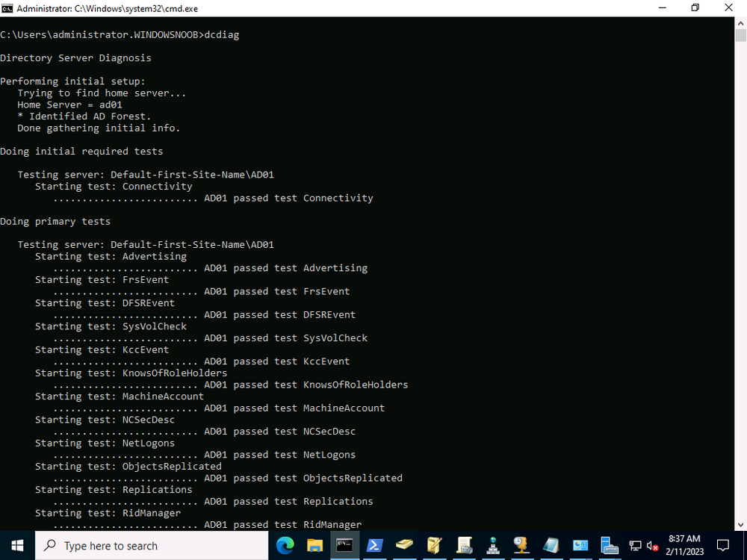Click 'Done gathering initial info.' text

point(99,128)
